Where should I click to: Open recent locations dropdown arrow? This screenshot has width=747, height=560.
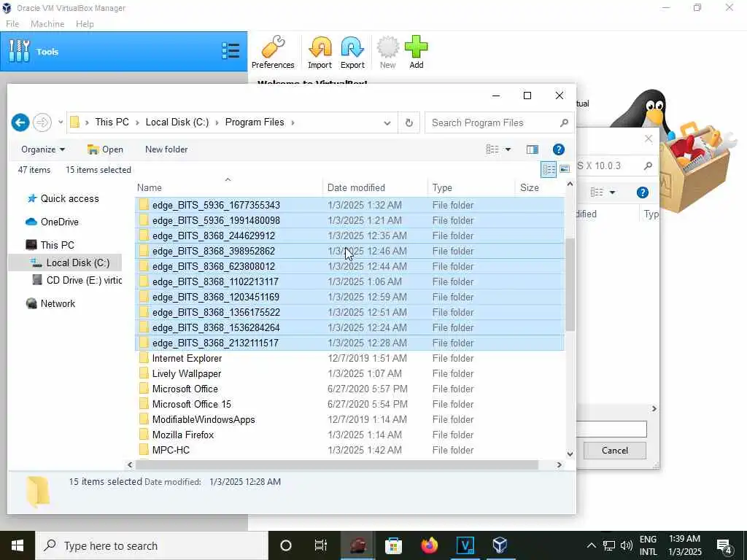(61, 122)
